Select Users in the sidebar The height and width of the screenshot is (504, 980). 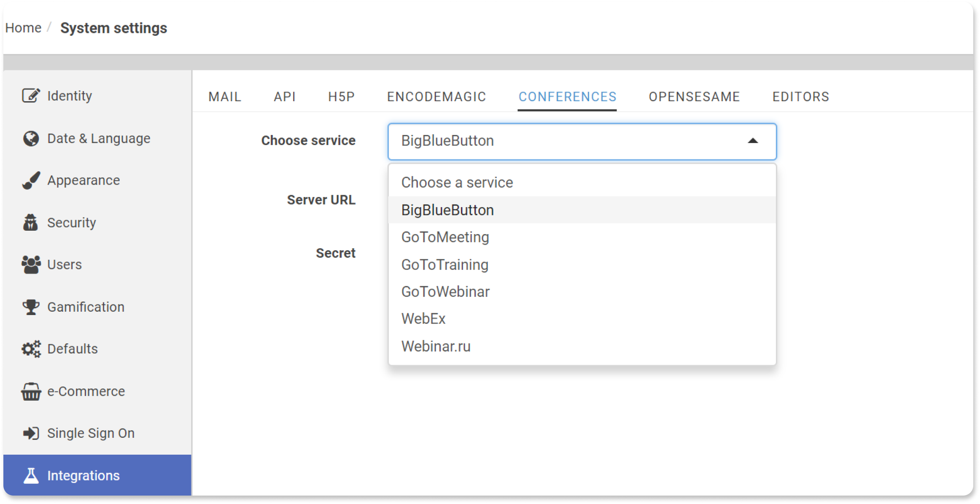(97, 264)
